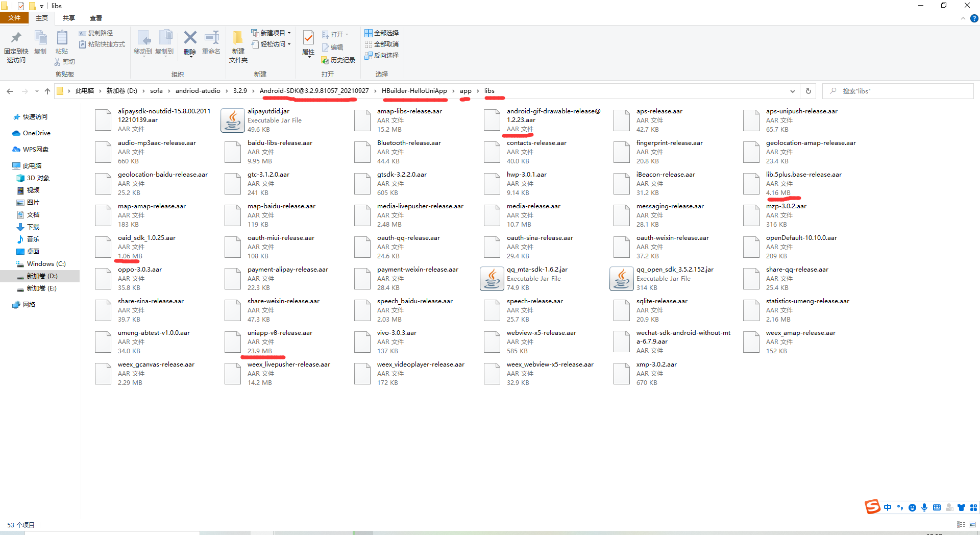Switch to the Share ribbon tab
This screenshot has height=535, width=980.
point(69,18)
